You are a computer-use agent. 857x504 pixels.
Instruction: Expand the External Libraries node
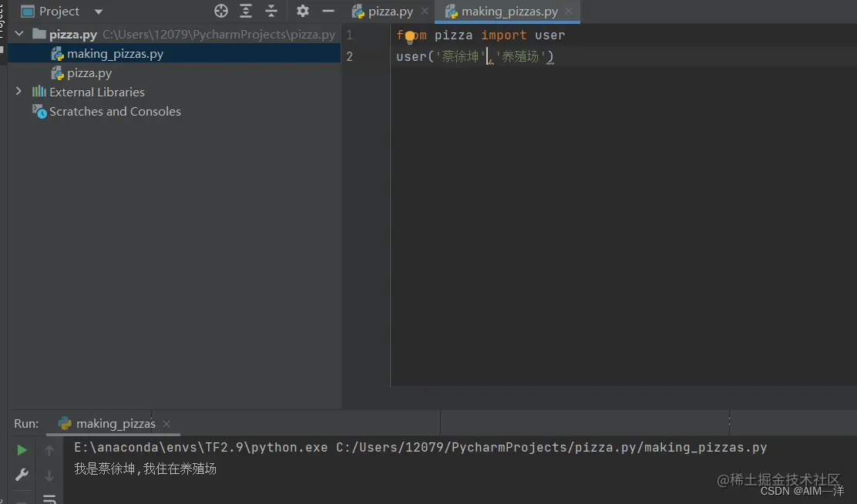pyautogui.click(x=18, y=91)
